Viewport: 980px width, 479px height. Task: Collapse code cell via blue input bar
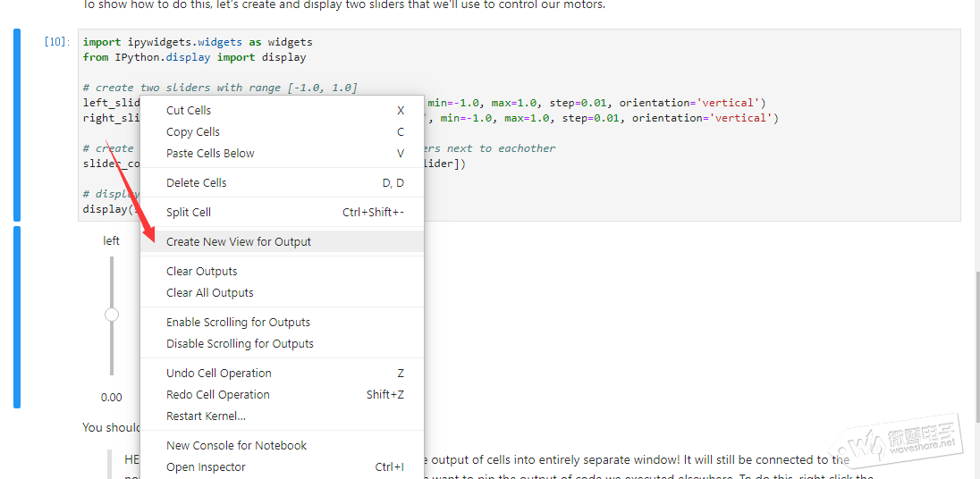17,125
